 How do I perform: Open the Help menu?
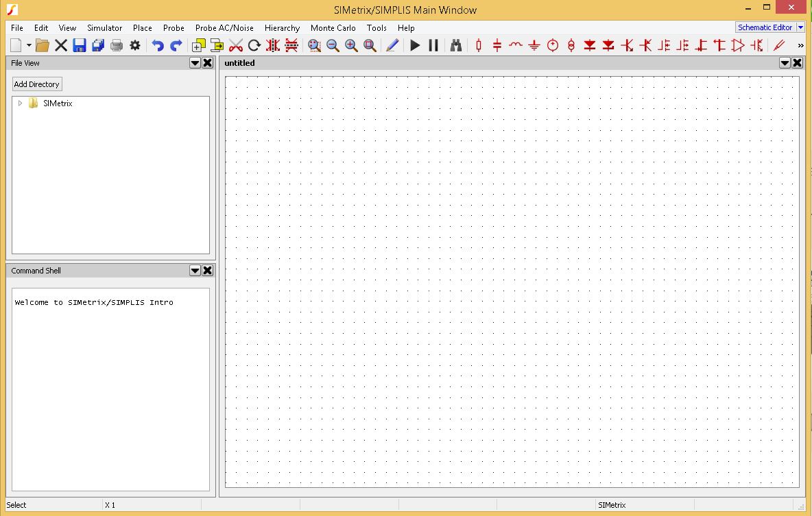(x=406, y=28)
